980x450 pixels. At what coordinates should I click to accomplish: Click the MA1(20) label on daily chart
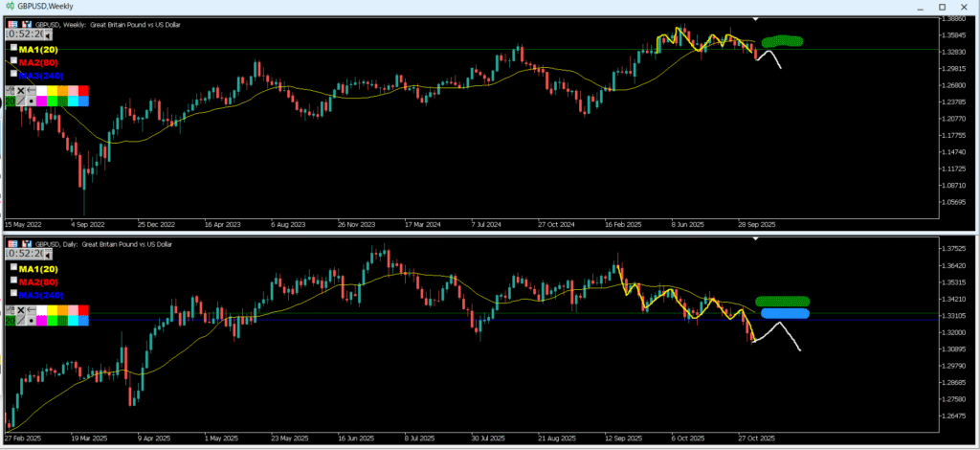[x=39, y=269]
